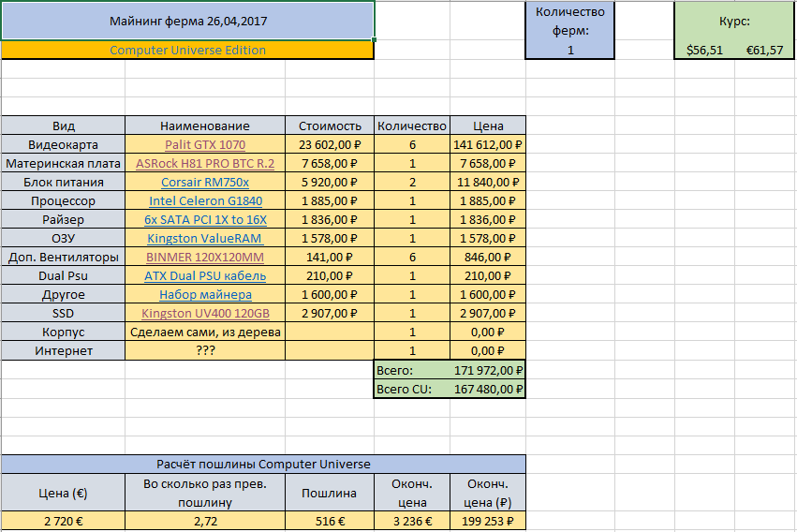Select the Блок питания row label
Image resolution: width=797 pixels, height=532 pixels.
tap(63, 183)
